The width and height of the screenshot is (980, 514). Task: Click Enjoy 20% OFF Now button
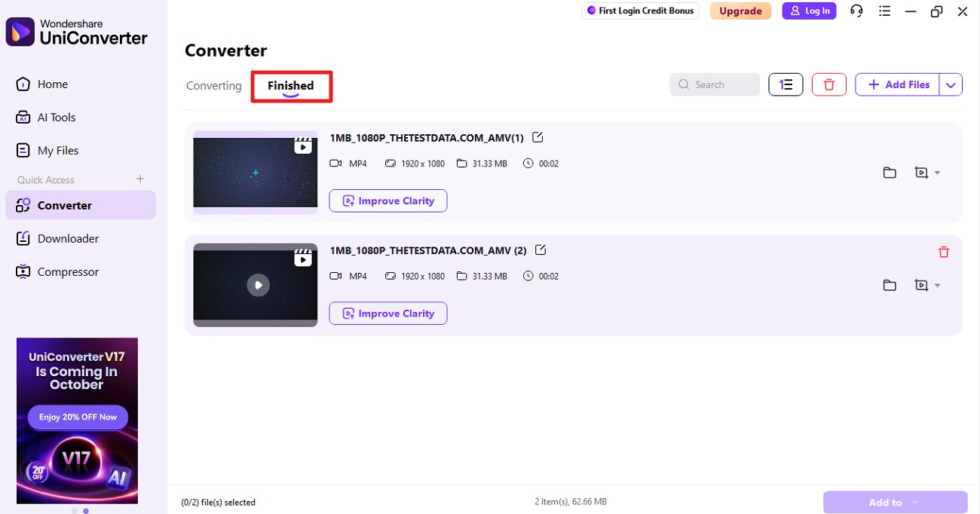click(x=78, y=417)
